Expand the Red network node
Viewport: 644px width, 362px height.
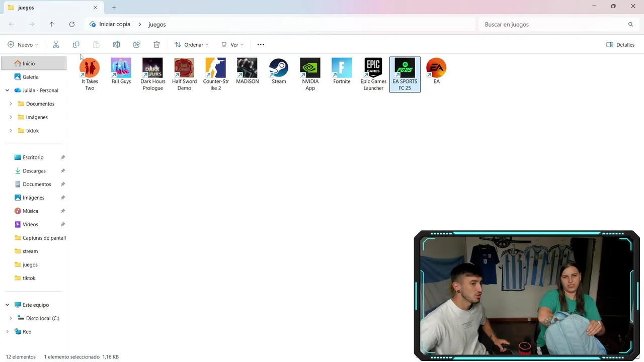[7, 332]
